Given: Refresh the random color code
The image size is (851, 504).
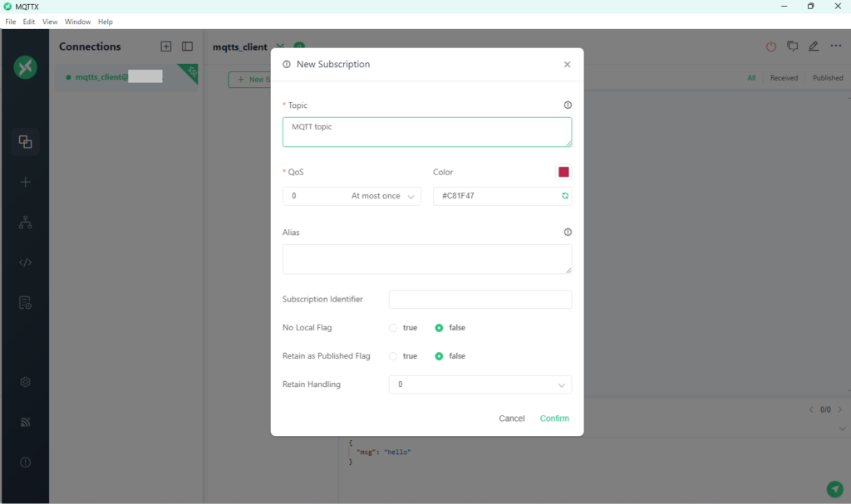Looking at the screenshot, I should point(565,196).
